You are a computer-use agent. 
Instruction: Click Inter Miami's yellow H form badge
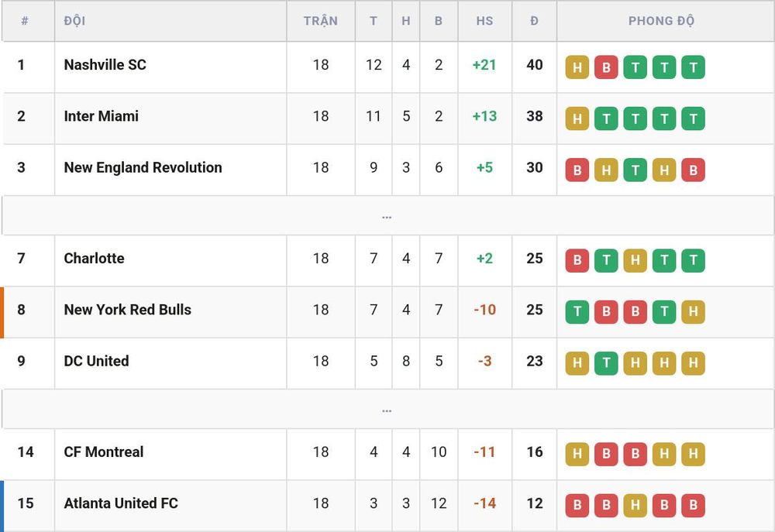point(577,118)
